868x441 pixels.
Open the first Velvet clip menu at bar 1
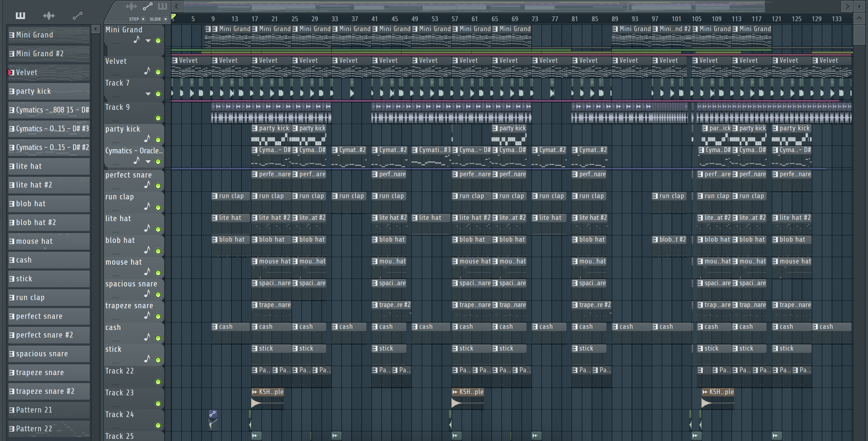click(175, 60)
